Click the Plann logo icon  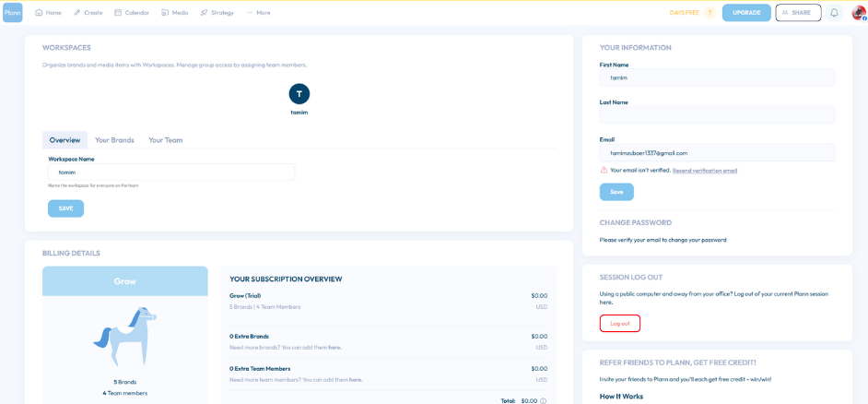(x=12, y=12)
